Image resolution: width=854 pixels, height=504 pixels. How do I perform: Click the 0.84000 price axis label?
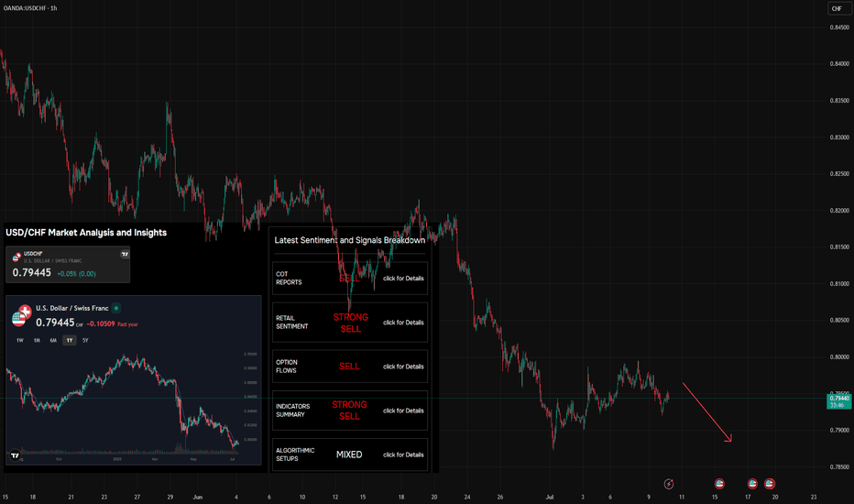click(839, 64)
